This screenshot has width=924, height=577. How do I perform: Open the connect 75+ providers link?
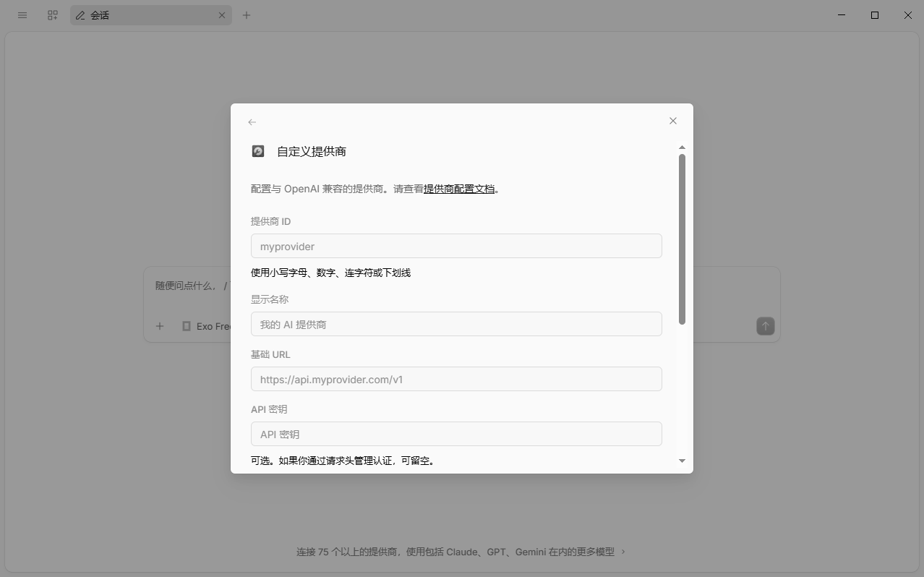click(461, 552)
